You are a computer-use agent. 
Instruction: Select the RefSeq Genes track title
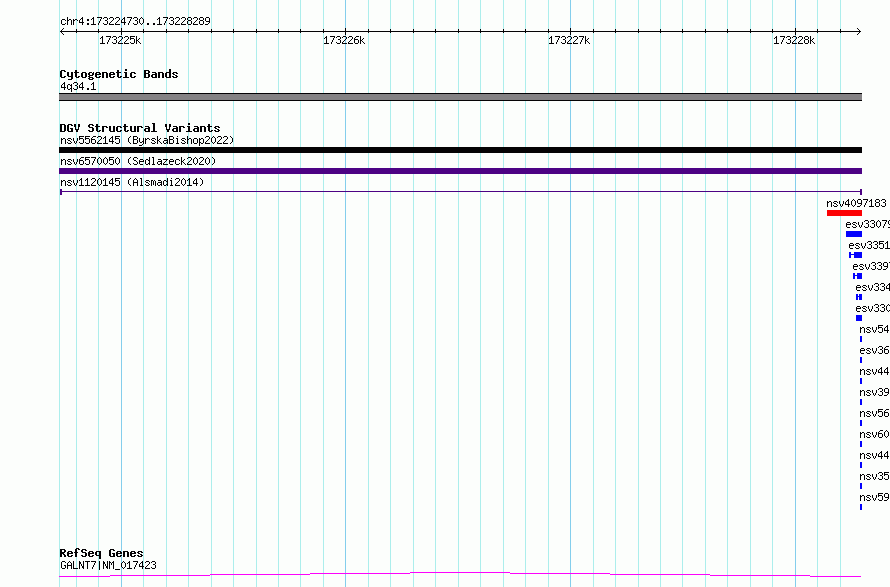101,553
